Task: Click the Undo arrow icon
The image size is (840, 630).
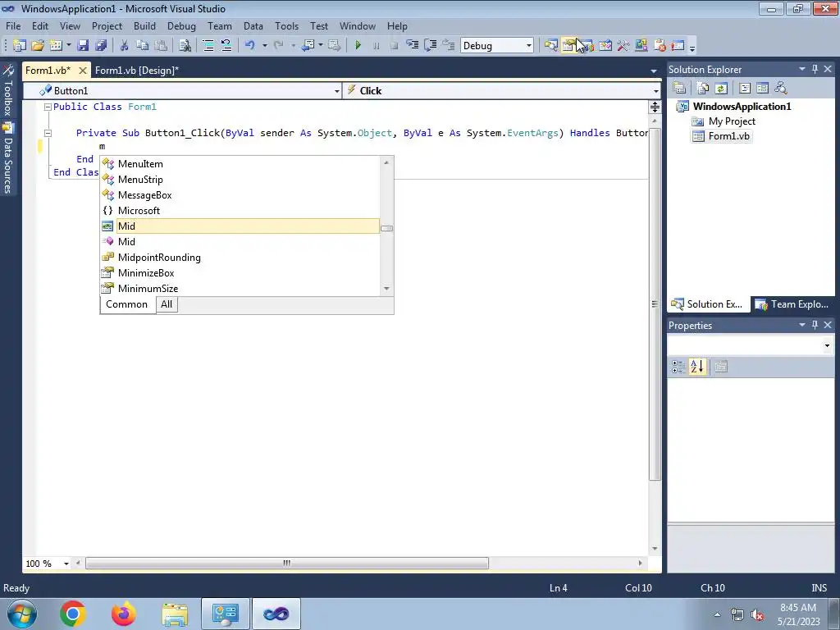Action: pyautogui.click(x=249, y=46)
